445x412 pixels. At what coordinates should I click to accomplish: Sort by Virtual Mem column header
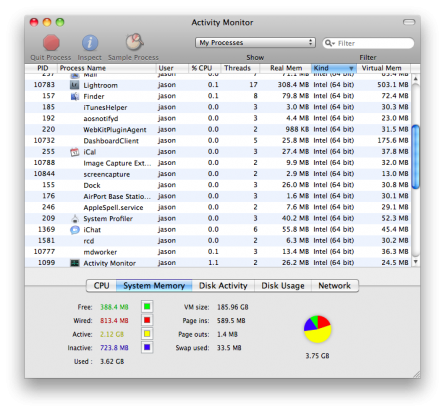383,68
